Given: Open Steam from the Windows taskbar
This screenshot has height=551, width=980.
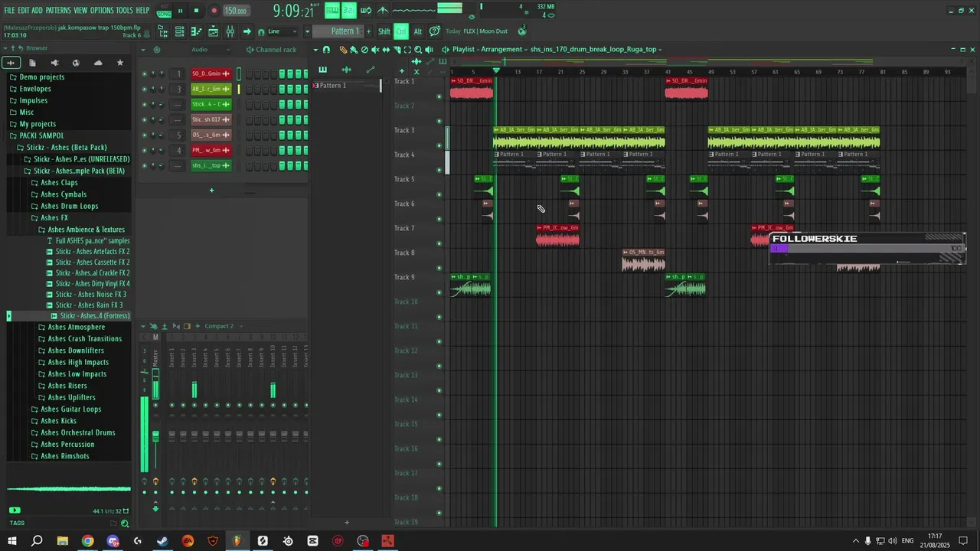Looking at the screenshot, I should click(x=162, y=541).
